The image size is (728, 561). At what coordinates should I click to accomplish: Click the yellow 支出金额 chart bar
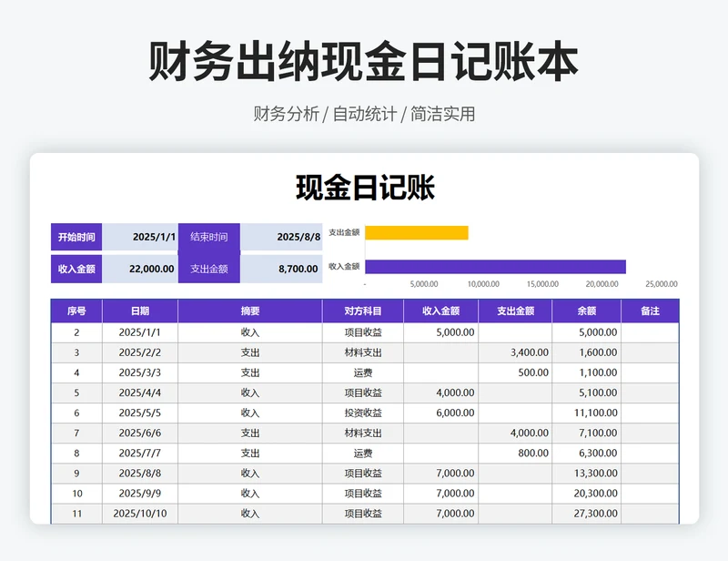(417, 232)
